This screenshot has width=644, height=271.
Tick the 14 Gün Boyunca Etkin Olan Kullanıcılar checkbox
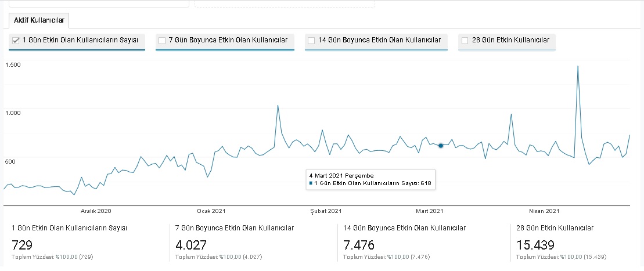[x=311, y=40]
